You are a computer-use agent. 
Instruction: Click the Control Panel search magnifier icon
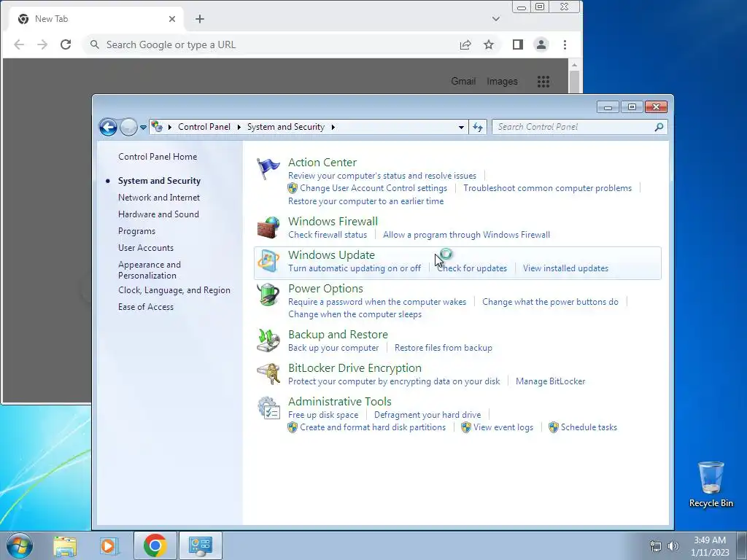(x=659, y=127)
